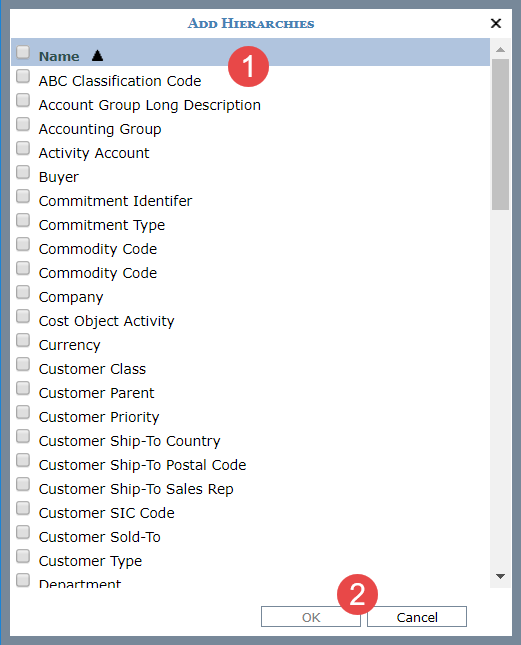Check the ABC Classification Code checkbox
Screen dimensions: 521x645
(23, 76)
